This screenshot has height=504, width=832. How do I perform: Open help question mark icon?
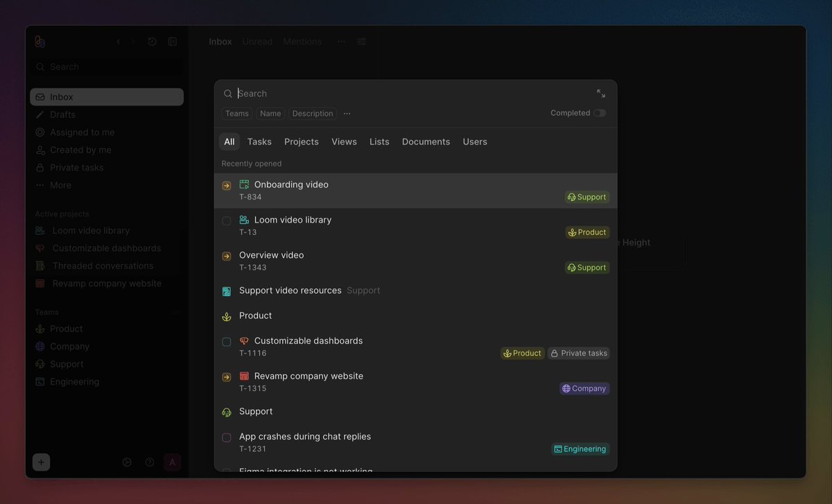[150, 462]
